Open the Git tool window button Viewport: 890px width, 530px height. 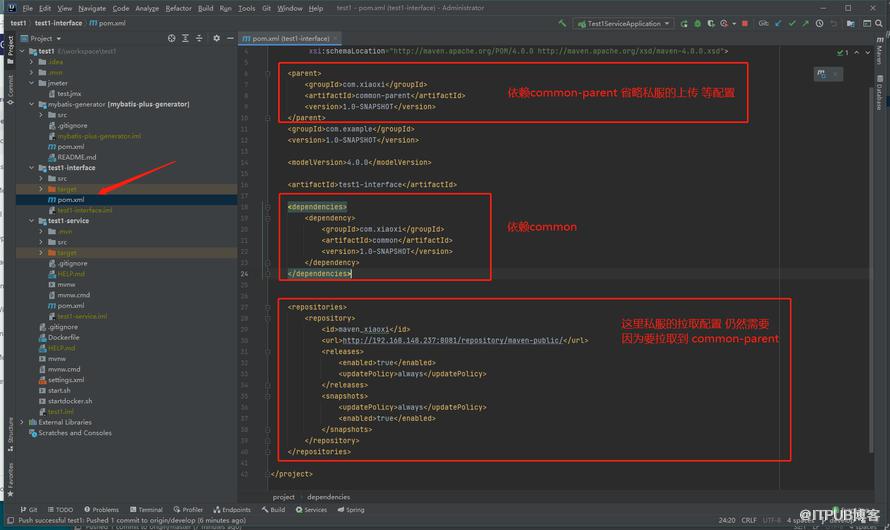pyautogui.click(x=29, y=510)
